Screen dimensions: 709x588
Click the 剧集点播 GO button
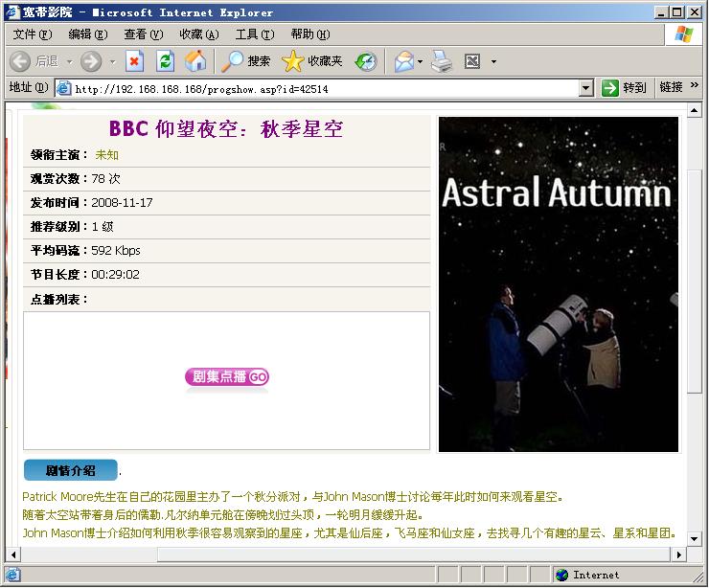coord(226,377)
